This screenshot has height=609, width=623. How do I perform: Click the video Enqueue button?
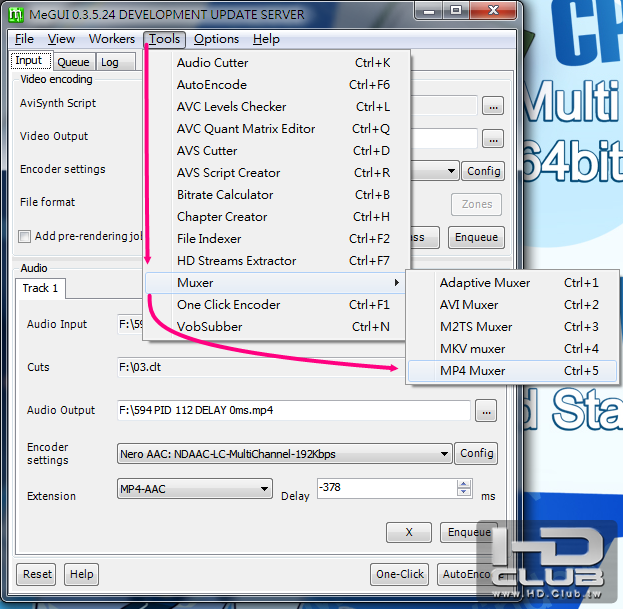click(476, 238)
